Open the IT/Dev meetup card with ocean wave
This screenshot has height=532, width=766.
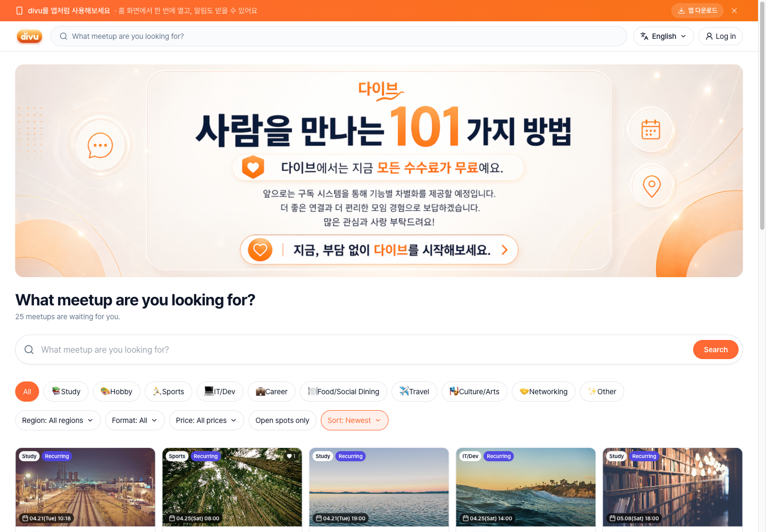coord(526,489)
